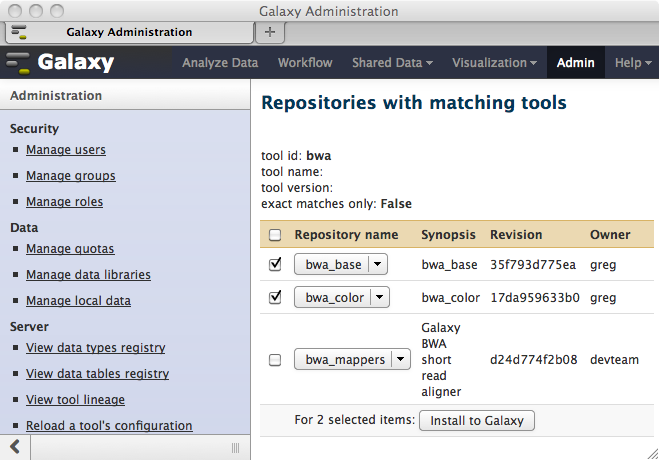Open the Manage users link
659x460 pixels.
(x=66, y=150)
